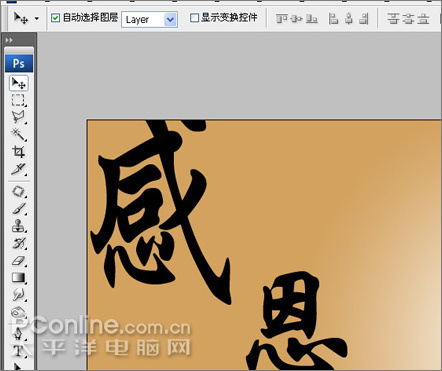Screen dimensions: 442x371
Task: Select the Gradient tool
Action: [x=18, y=278]
